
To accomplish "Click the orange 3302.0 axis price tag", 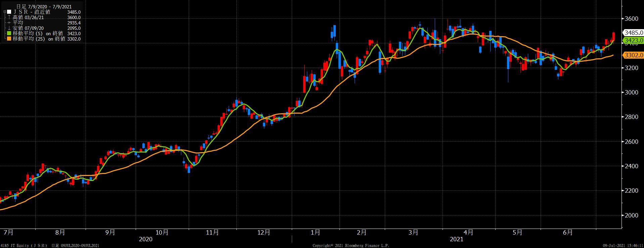I will coord(633,55).
